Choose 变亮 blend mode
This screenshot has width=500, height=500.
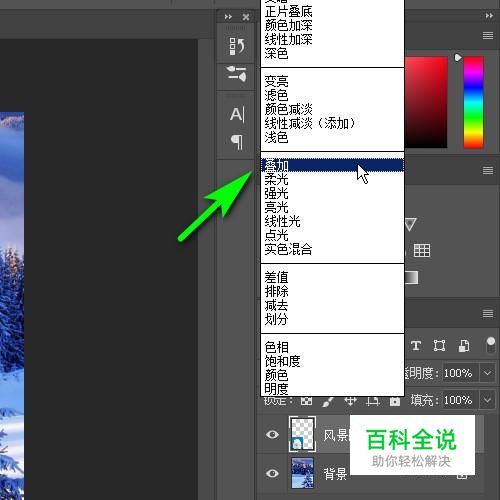pos(332,81)
